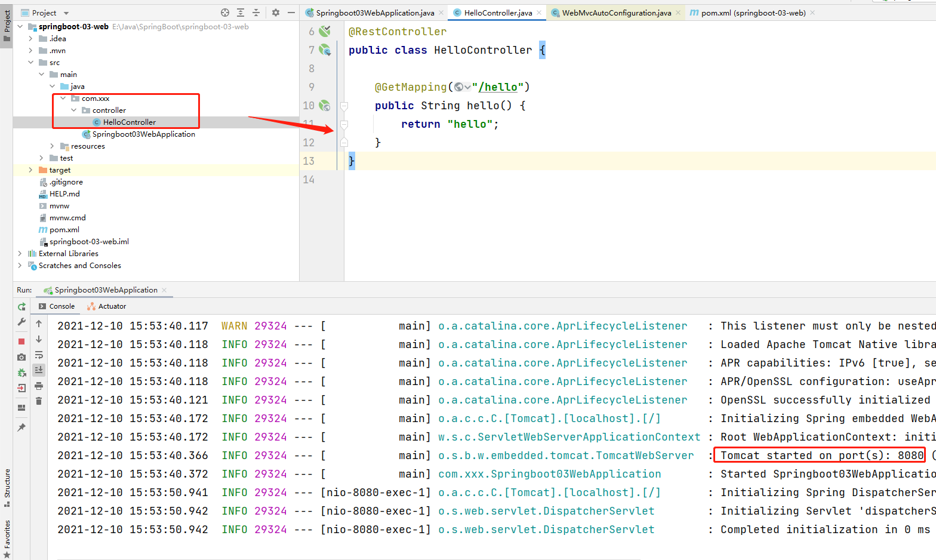Select pom.xml in the project tree

pyautogui.click(x=59, y=230)
